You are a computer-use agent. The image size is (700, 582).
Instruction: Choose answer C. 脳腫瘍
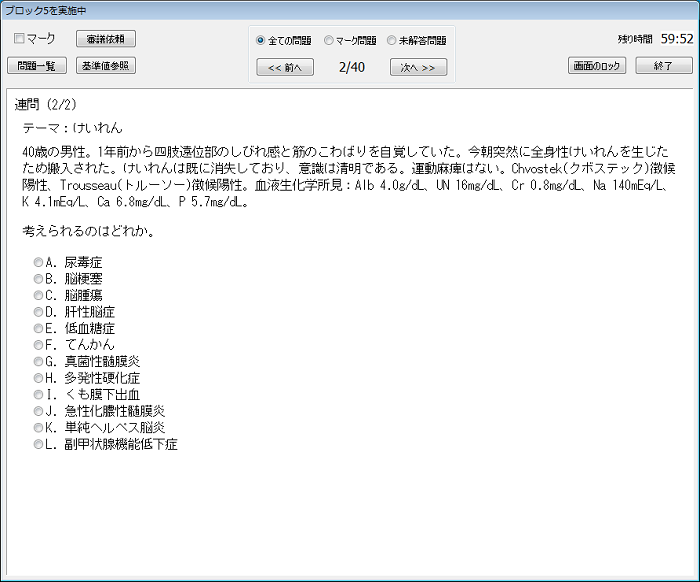tap(38, 295)
